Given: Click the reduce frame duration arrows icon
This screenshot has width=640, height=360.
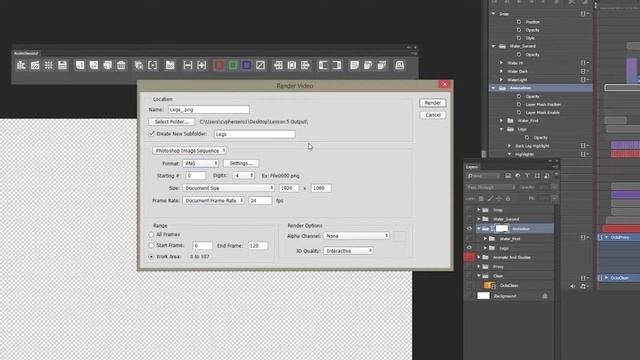Looking at the screenshot, I should point(188,65).
